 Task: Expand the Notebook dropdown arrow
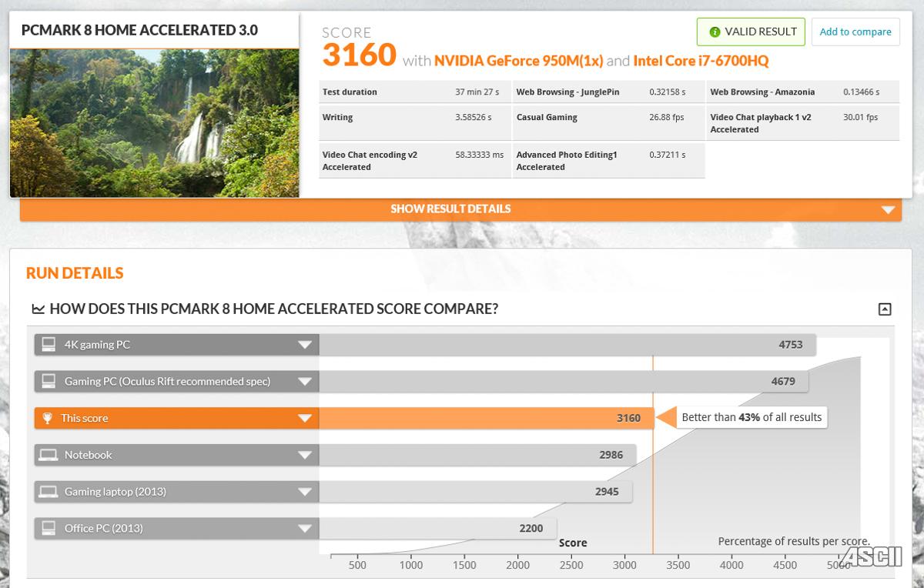coord(305,455)
